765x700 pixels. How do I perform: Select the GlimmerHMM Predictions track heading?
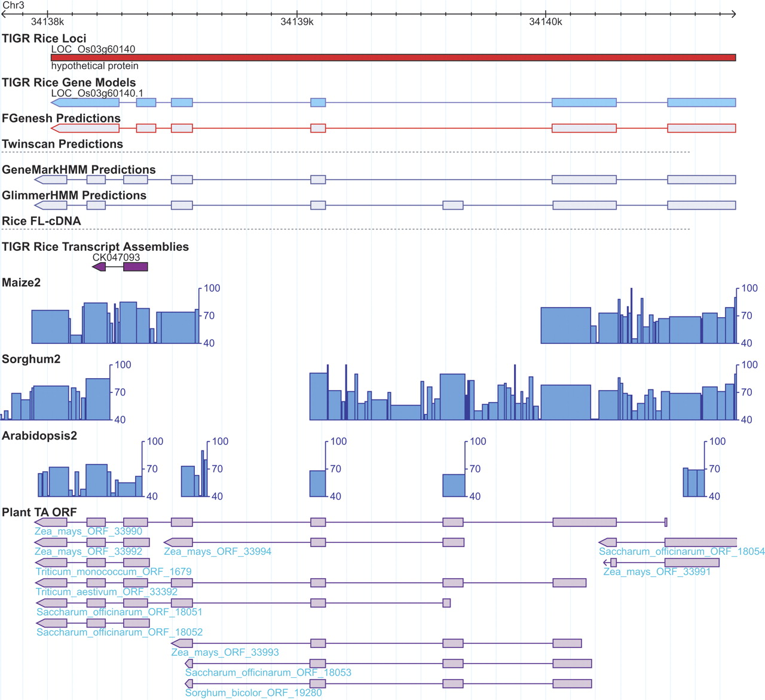[x=74, y=195]
